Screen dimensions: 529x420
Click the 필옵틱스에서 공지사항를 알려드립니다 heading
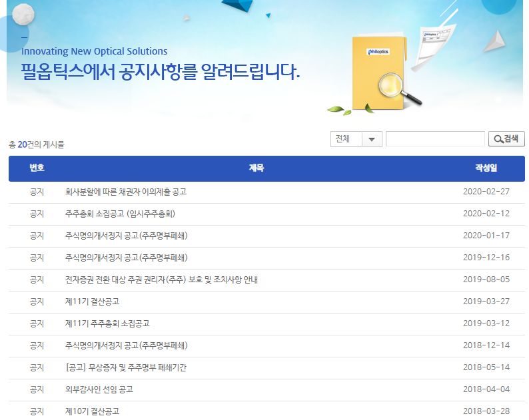[161, 71]
